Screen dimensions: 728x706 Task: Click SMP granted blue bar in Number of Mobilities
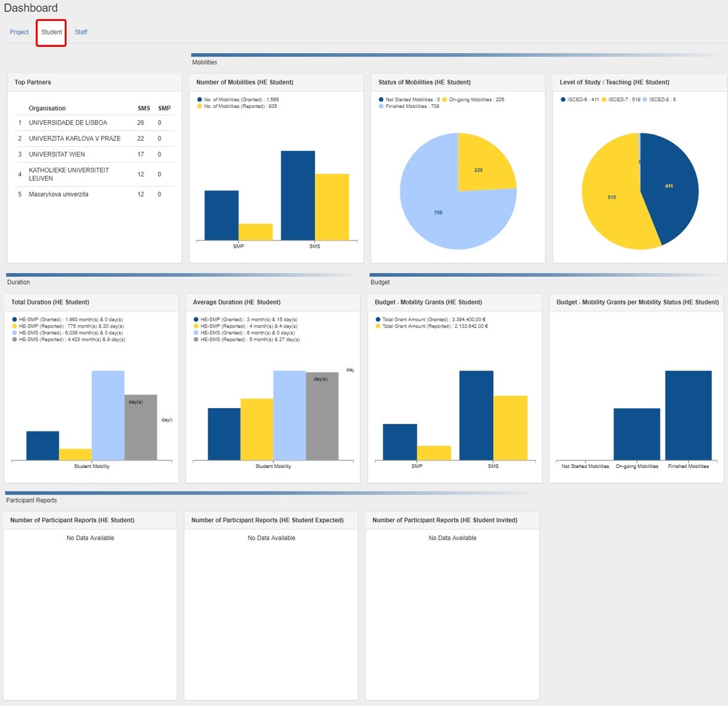point(221,216)
